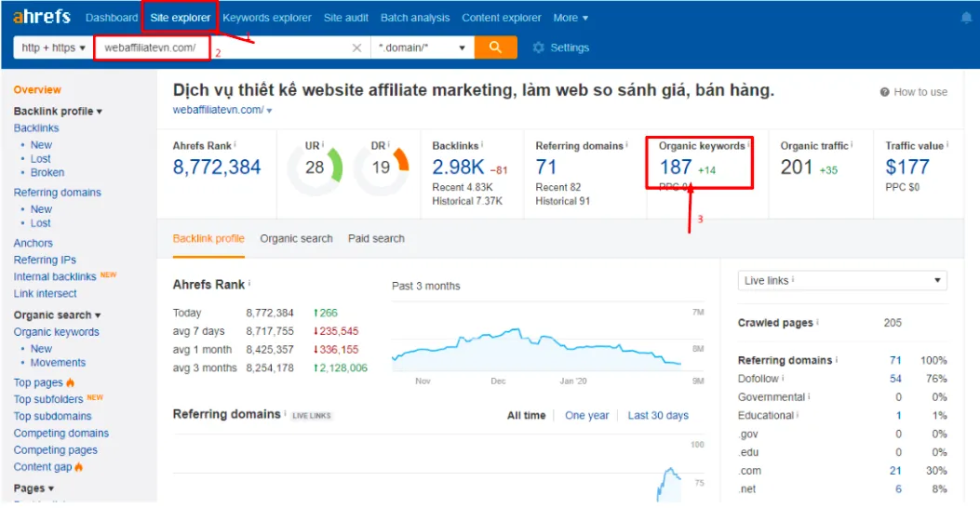The width and height of the screenshot is (980, 508).
Task: Switch to the Organic search tab
Action: pos(296,239)
